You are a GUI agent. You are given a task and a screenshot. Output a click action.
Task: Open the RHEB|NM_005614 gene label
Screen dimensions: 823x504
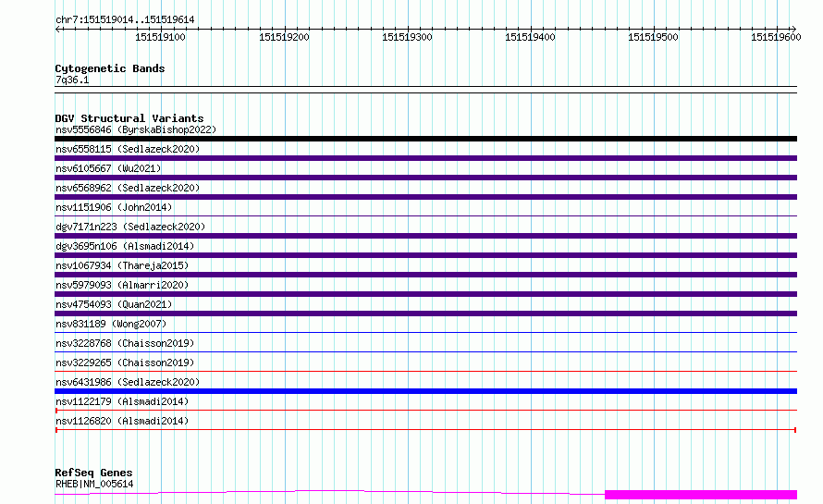pos(94,484)
